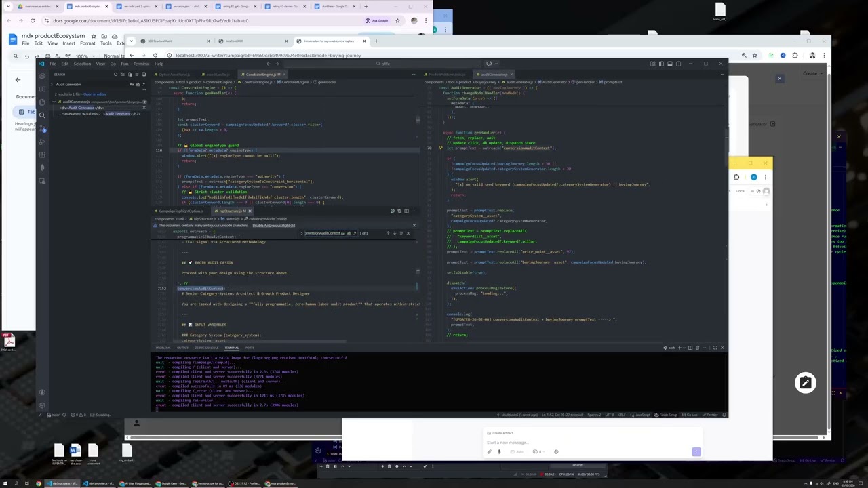Toggle the panel layout button in title bar
The image size is (868, 488).
[x=669, y=64]
